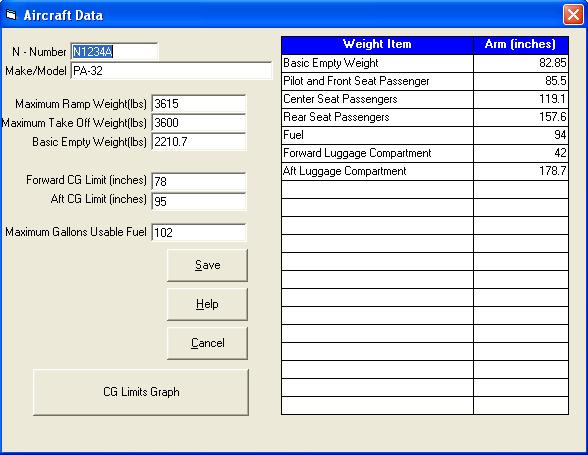588x455 pixels.
Task: Select the Pilot and Front Seat Passenger row
Action: tap(425, 81)
